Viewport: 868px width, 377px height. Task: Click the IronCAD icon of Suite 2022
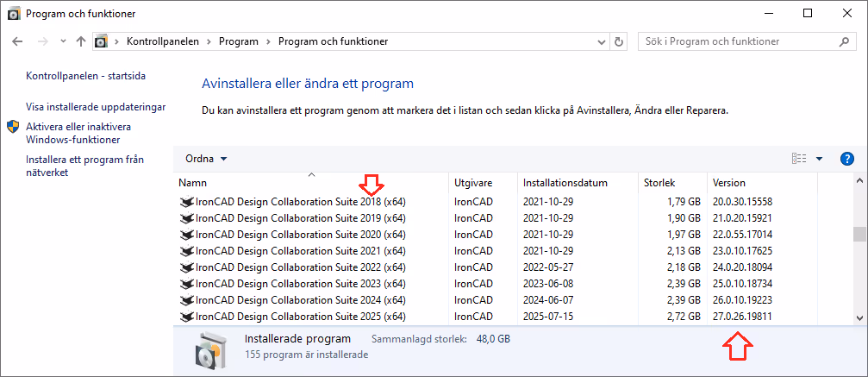tap(187, 268)
